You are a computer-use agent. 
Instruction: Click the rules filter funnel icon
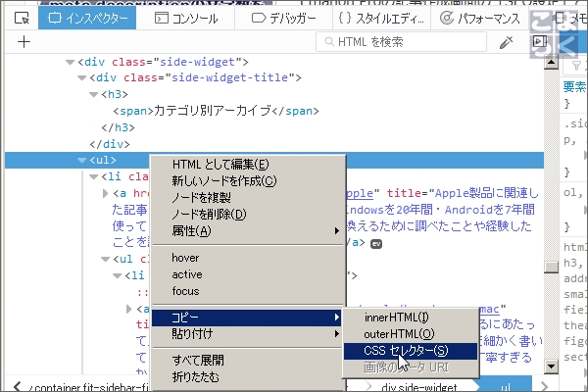[577, 66]
